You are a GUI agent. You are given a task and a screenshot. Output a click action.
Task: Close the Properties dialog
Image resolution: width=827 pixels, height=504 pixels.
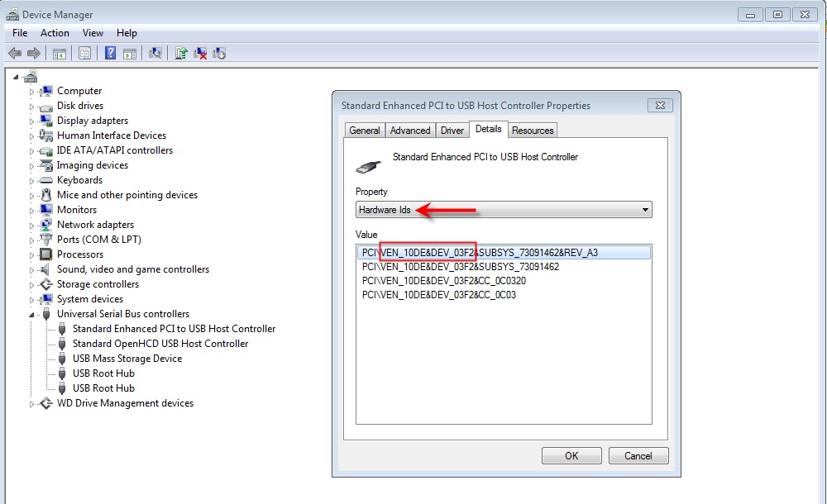pos(660,106)
